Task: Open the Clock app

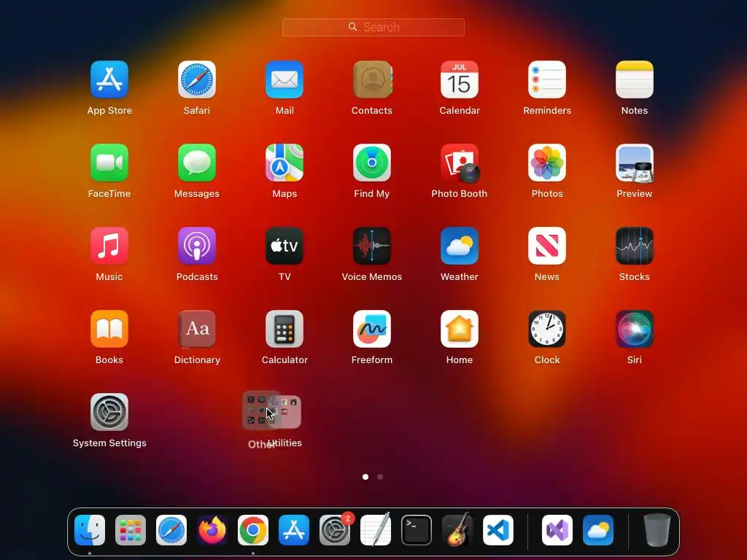Action: (x=547, y=329)
